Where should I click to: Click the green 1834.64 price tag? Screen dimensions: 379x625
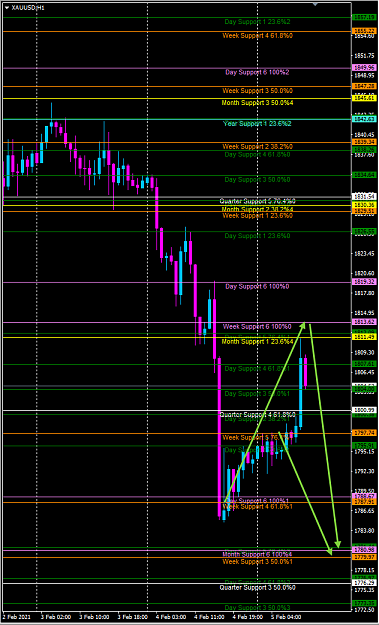point(363,175)
